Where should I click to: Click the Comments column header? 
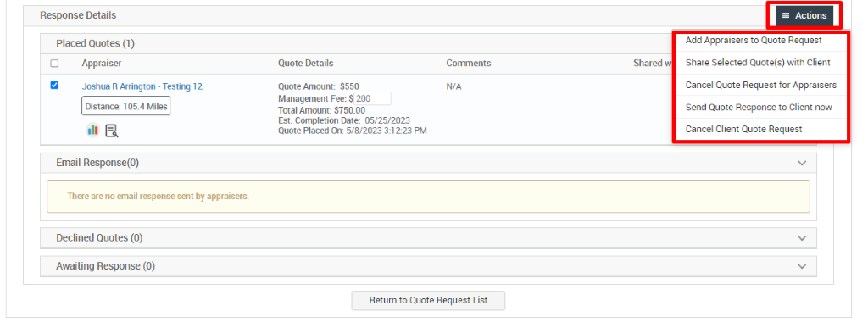point(468,63)
